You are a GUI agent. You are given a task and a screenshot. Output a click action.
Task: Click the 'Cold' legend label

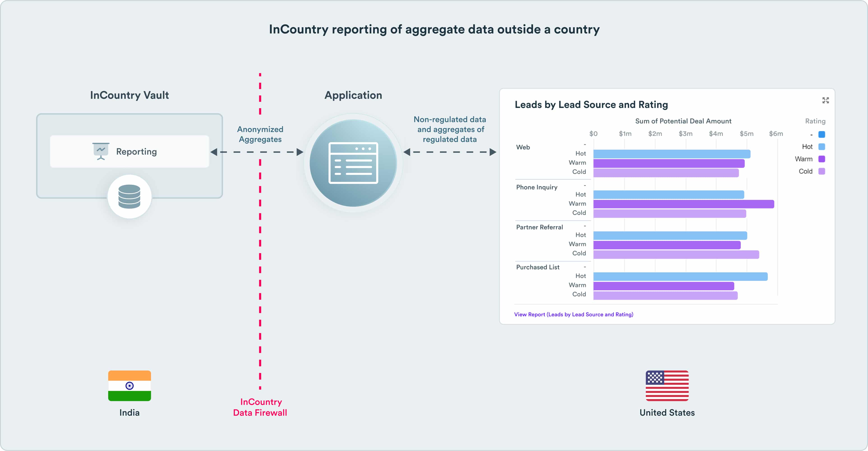(806, 171)
